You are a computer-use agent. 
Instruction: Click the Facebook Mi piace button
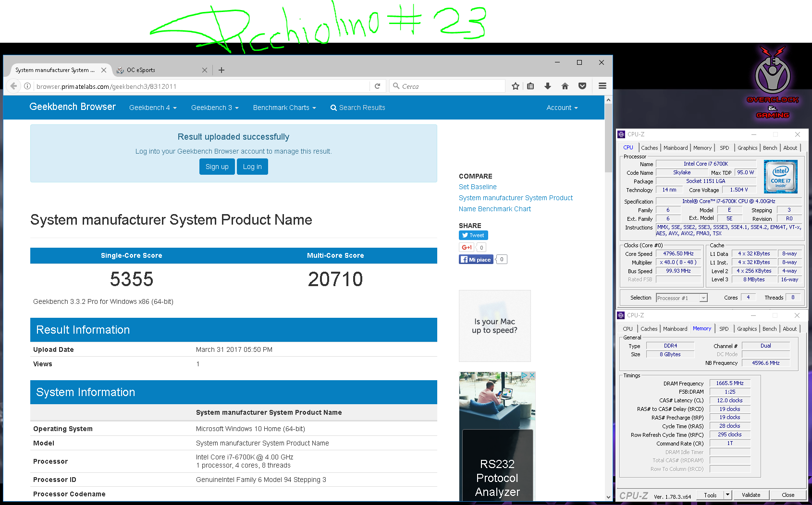tap(476, 259)
